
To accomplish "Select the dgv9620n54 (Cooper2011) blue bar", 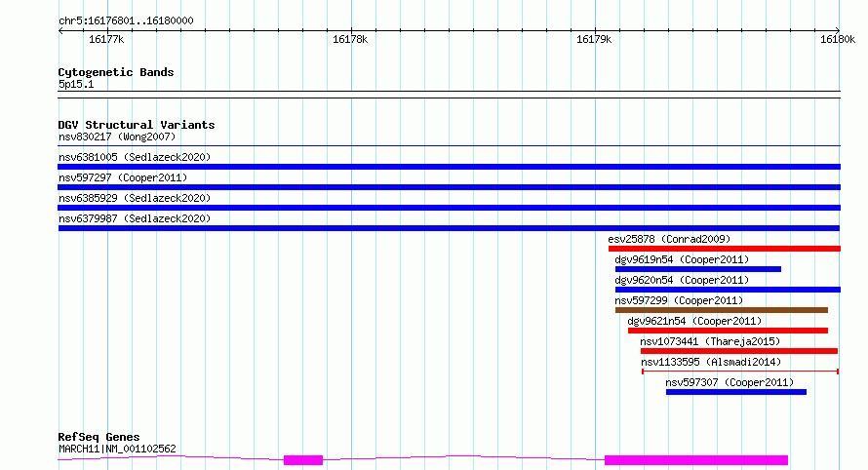I will [728, 290].
